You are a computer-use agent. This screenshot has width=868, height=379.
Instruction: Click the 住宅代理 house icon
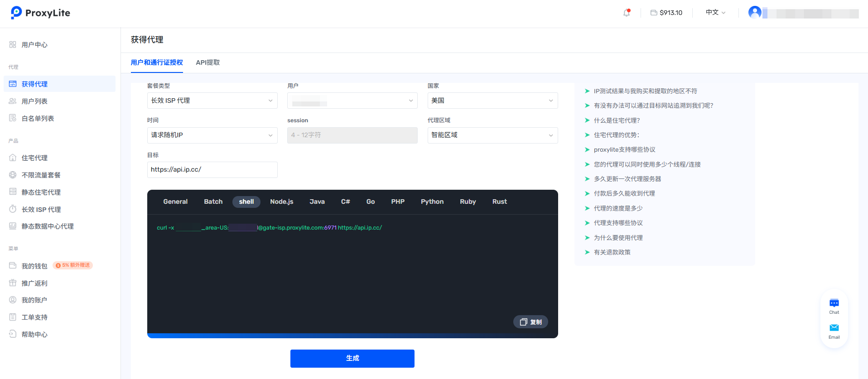(x=13, y=158)
